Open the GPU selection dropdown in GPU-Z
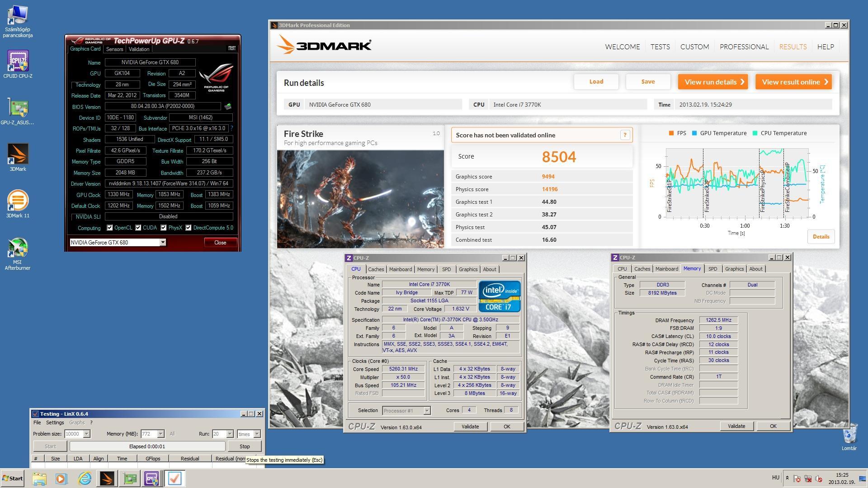 pos(163,243)
